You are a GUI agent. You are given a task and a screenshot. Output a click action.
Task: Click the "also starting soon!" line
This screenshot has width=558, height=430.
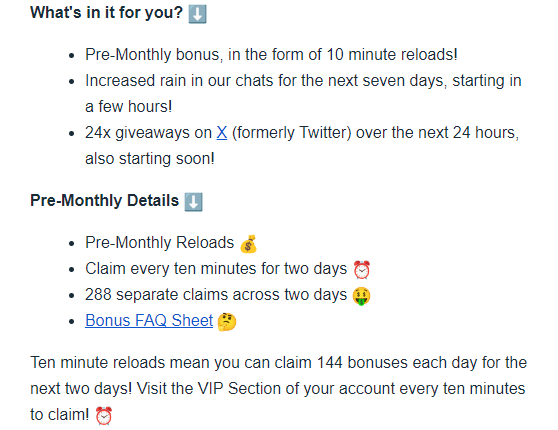(x=150, y=159)
